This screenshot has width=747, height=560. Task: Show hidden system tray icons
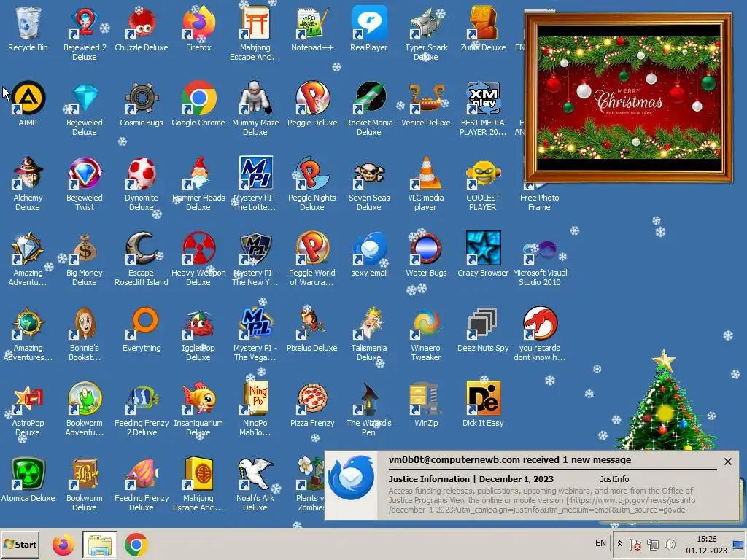[619, 543]
